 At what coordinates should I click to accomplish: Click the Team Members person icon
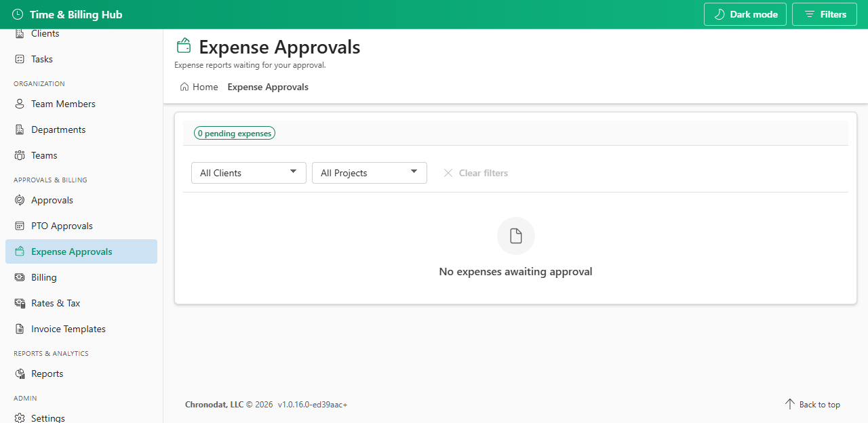(x=20, y=104)
